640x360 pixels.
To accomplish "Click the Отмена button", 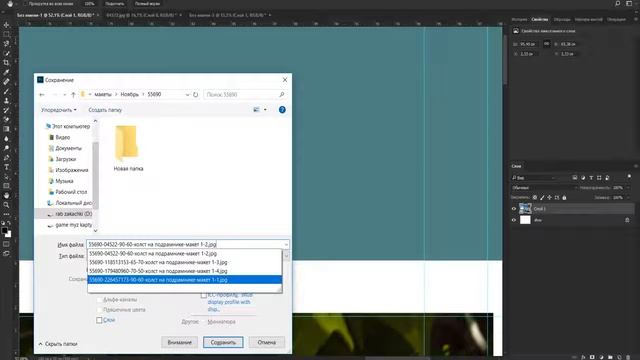I will tap(267, 342).
